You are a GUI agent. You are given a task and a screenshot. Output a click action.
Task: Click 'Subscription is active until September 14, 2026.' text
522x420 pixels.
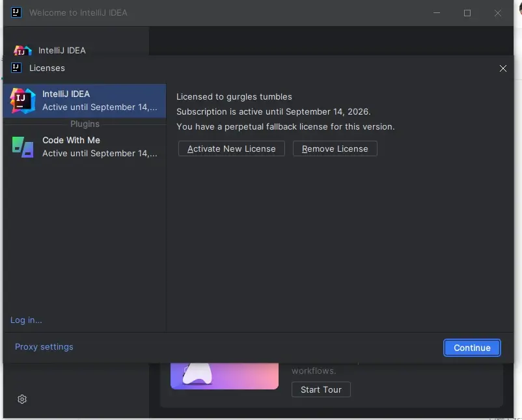[273, 111]
